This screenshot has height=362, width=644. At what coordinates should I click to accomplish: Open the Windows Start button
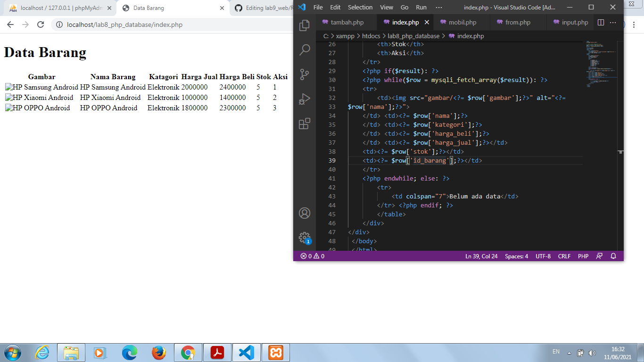tap(12, 353)
